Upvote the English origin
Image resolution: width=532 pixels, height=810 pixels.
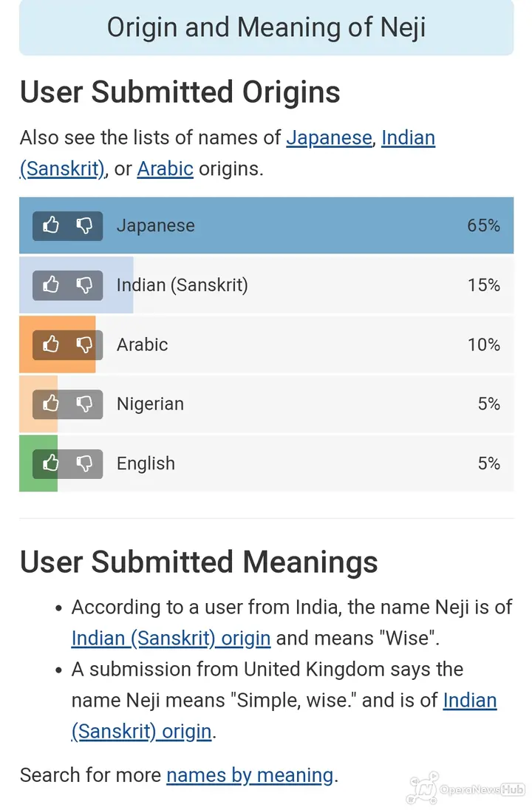[51, 463]
